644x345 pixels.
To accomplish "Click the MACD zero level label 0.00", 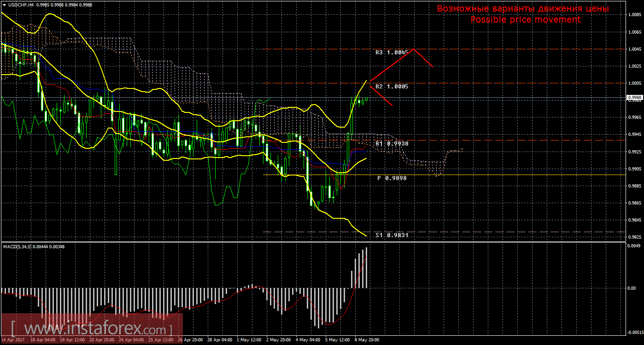I will coord(632,288).
